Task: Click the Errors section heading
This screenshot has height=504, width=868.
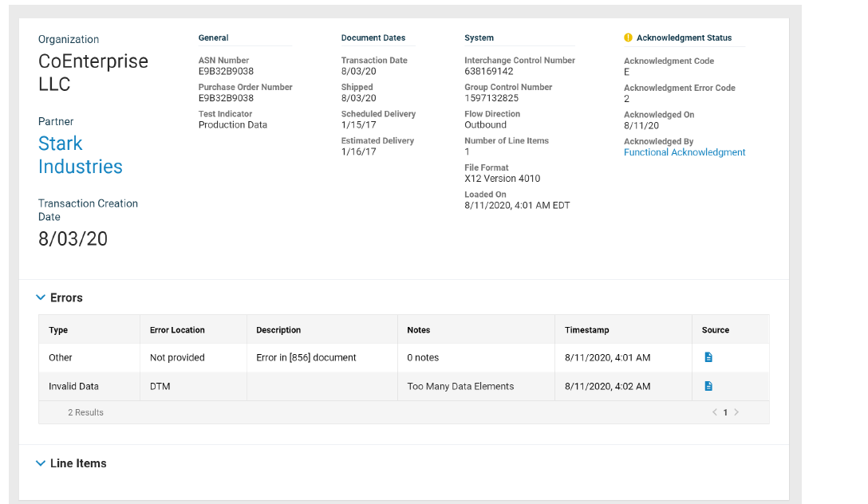Action: point(66,297)
